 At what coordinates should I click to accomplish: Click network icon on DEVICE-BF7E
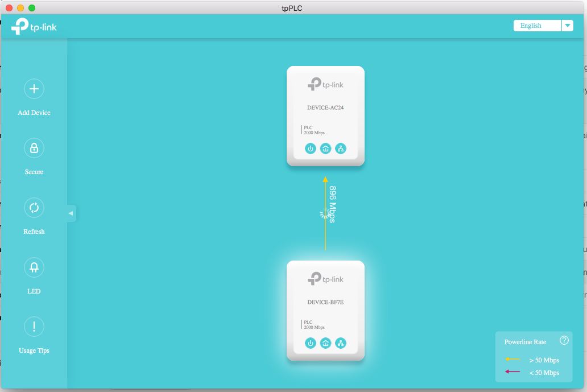pos(340,343)
